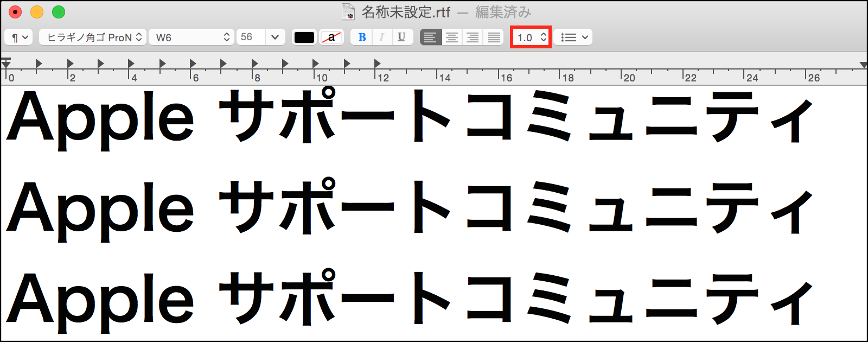Select the tab stop above ruler mark 6

[193, 64]
